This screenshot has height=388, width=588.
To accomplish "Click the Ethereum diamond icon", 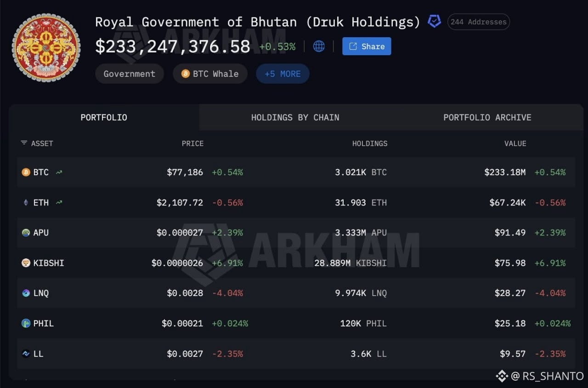I will click(x=26, y=202).
